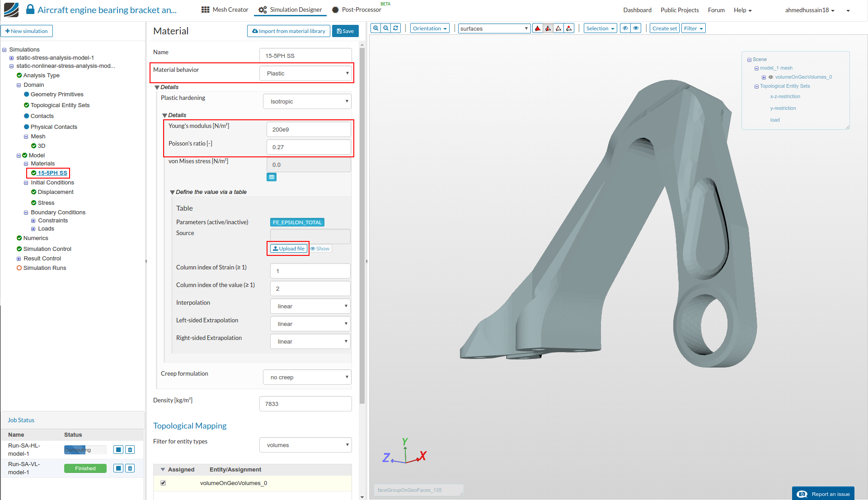Expand the Constraints tree node

33,221
